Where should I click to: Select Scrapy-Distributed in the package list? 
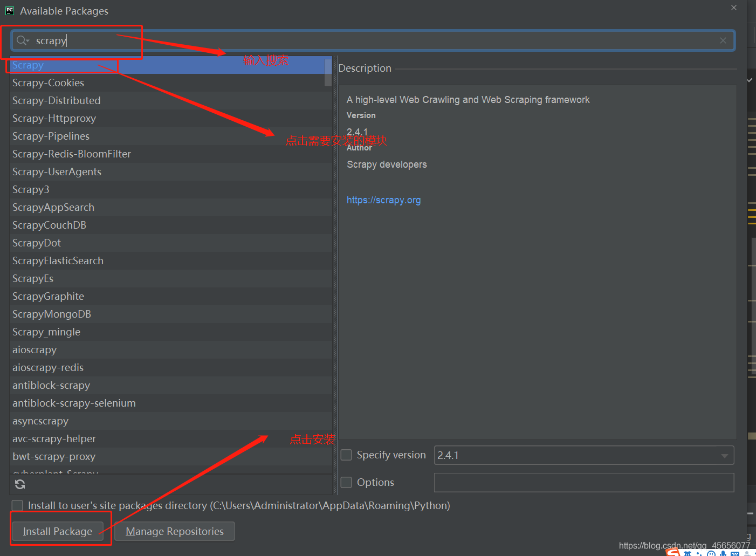[x=170, y=100]
